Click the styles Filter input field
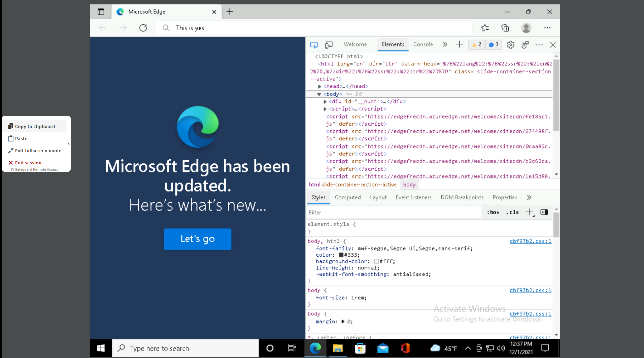The image size is (644, 358). point(394,213)
